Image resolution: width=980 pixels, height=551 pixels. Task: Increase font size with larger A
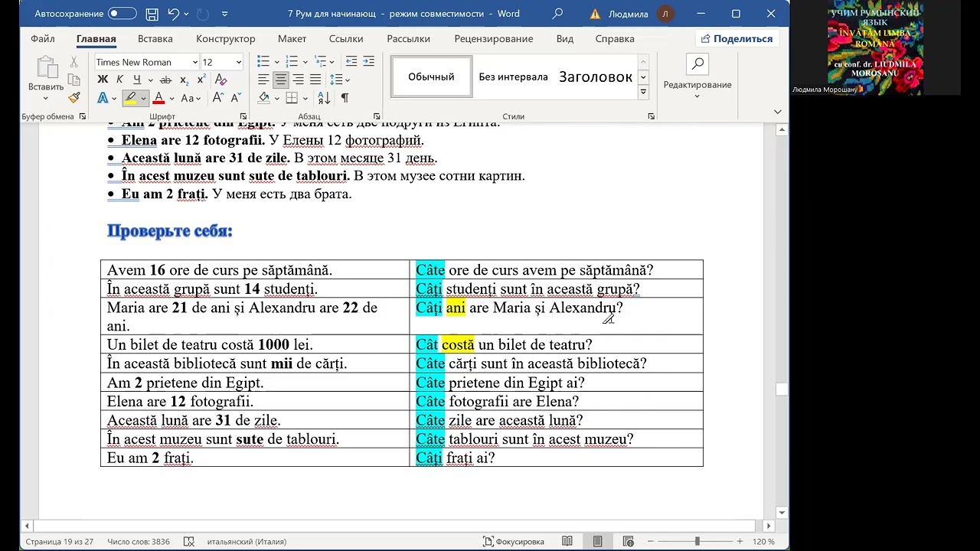pos(218,98)
